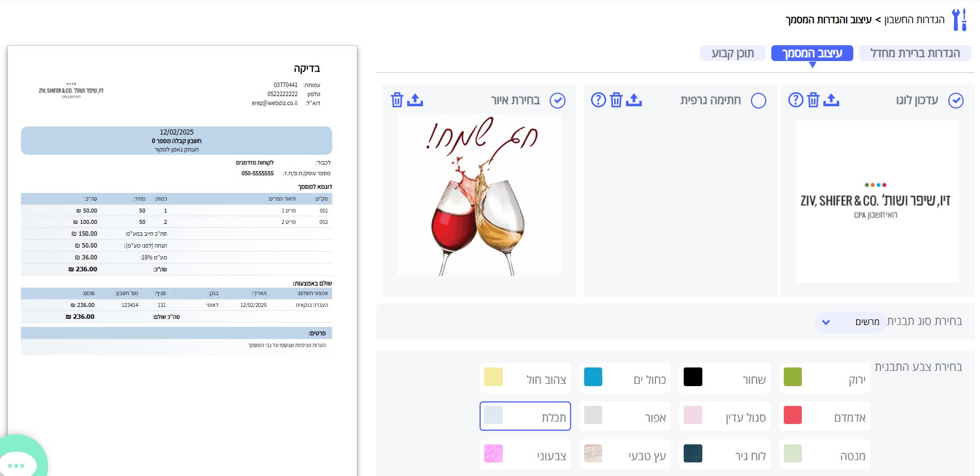Upload a logo image via upload icon

[x=831, y=100]
